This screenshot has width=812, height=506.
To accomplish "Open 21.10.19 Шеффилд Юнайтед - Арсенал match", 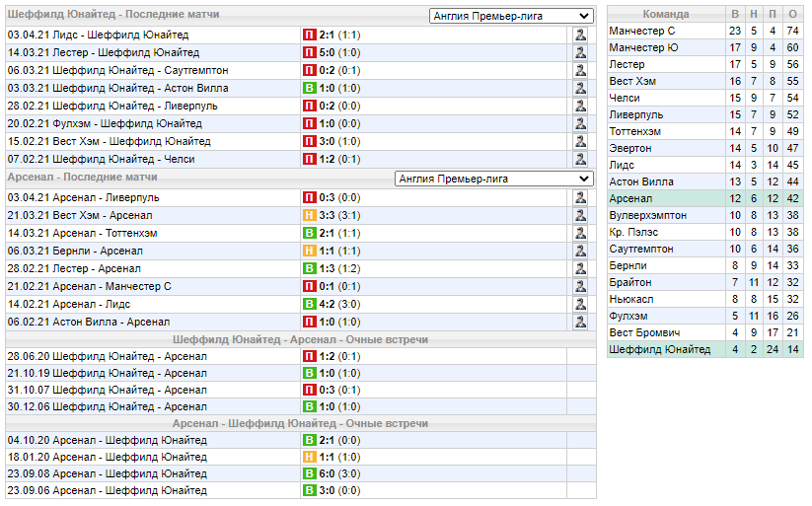I will 108,373.
